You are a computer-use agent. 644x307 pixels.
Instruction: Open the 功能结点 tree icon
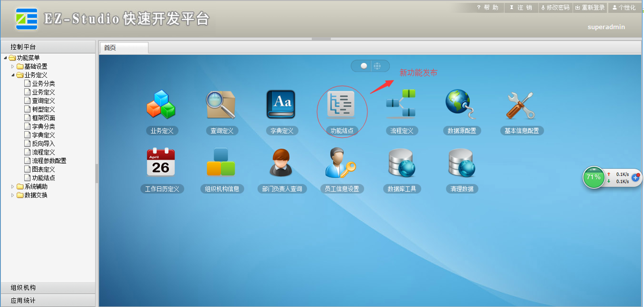point(341,105)
